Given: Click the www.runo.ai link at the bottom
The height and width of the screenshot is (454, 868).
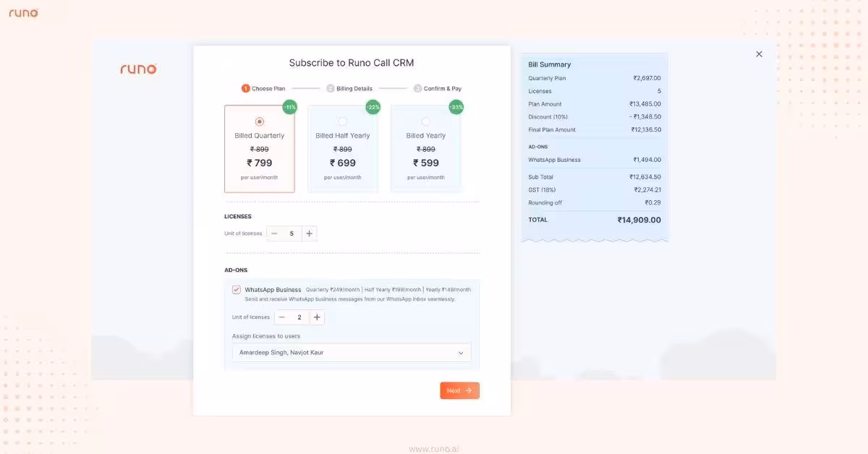Looking at the screenshot, I should pyautogui.click(x=434, y=448).
